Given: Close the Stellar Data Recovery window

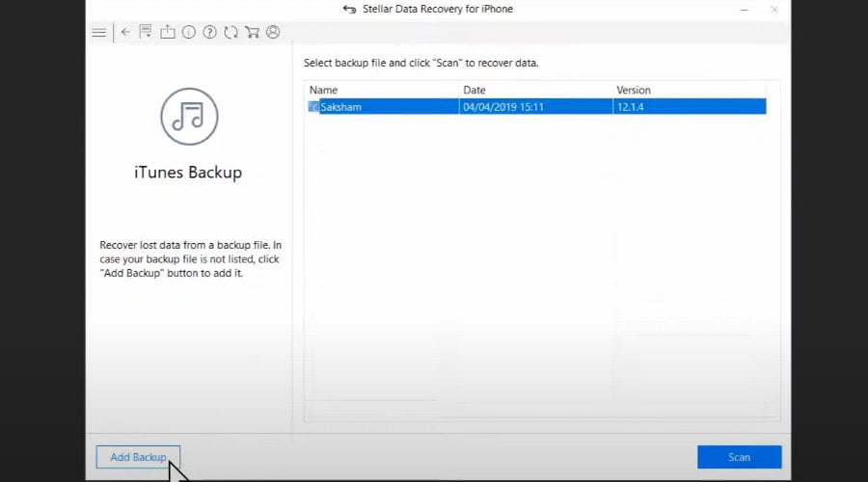Looking at the screenshot, I should tap(774, 10).
